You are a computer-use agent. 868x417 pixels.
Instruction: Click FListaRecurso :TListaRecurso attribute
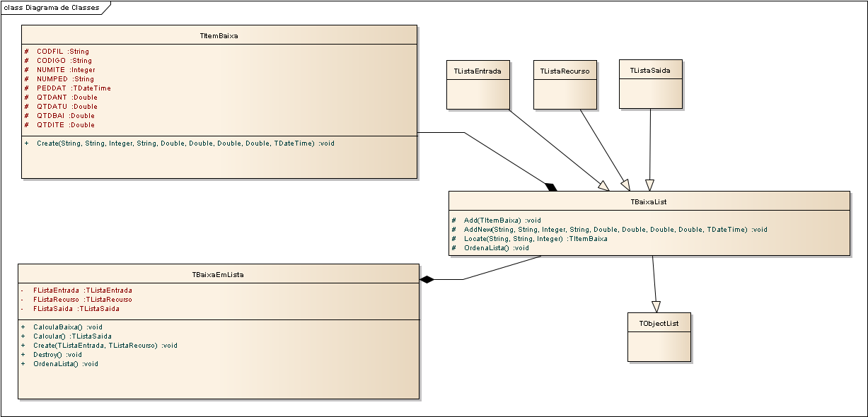pos(83,300)
